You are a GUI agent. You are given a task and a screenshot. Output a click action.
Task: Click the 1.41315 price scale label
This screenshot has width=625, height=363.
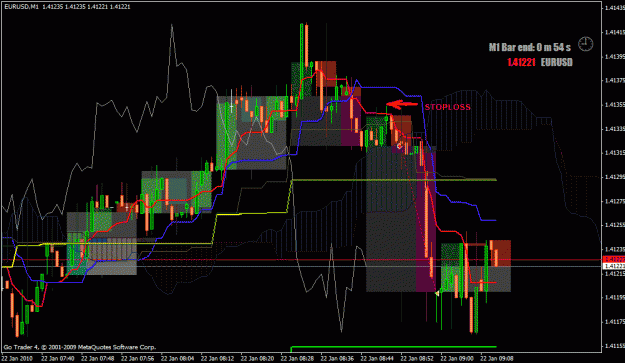click(x=615, y=153)
